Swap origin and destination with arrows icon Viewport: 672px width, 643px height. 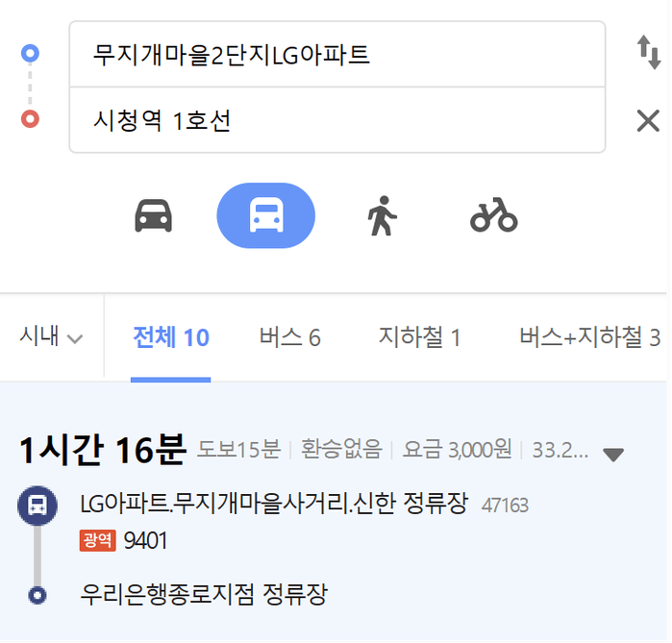[648, 52]
